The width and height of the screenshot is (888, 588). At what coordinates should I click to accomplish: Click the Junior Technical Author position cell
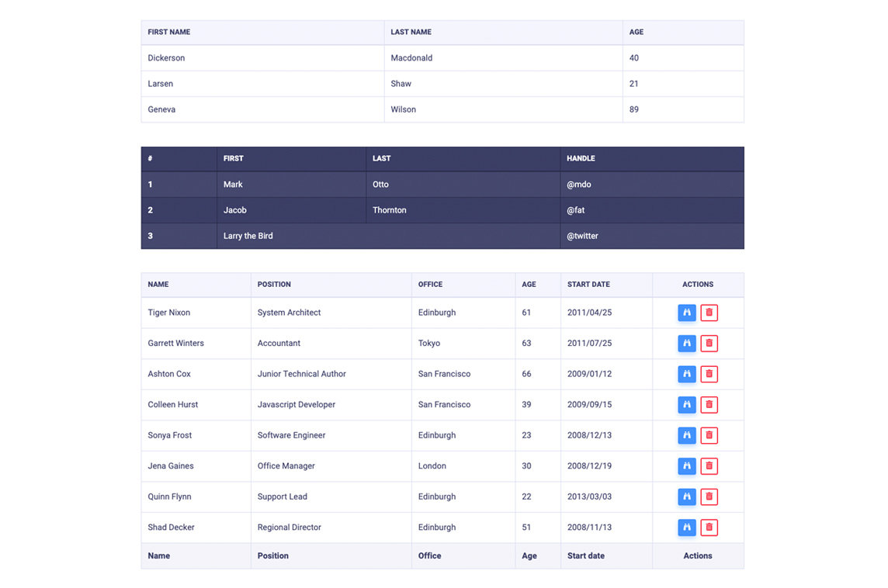(302, 374)
